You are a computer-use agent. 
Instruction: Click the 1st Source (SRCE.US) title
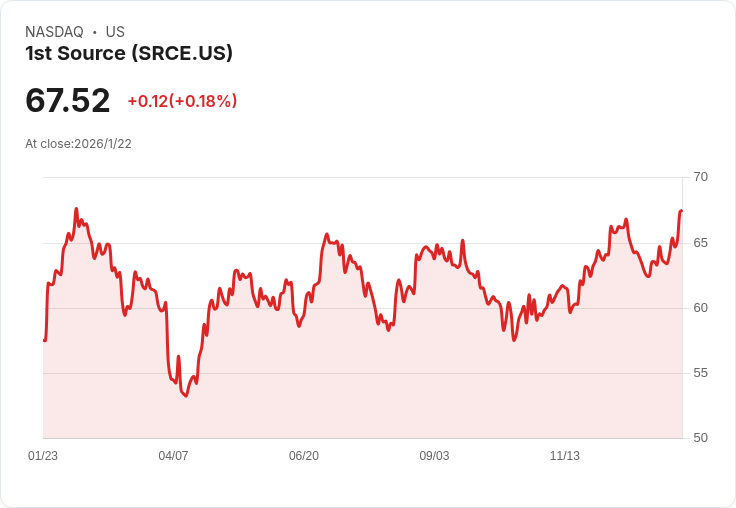(x=129, y=53)
